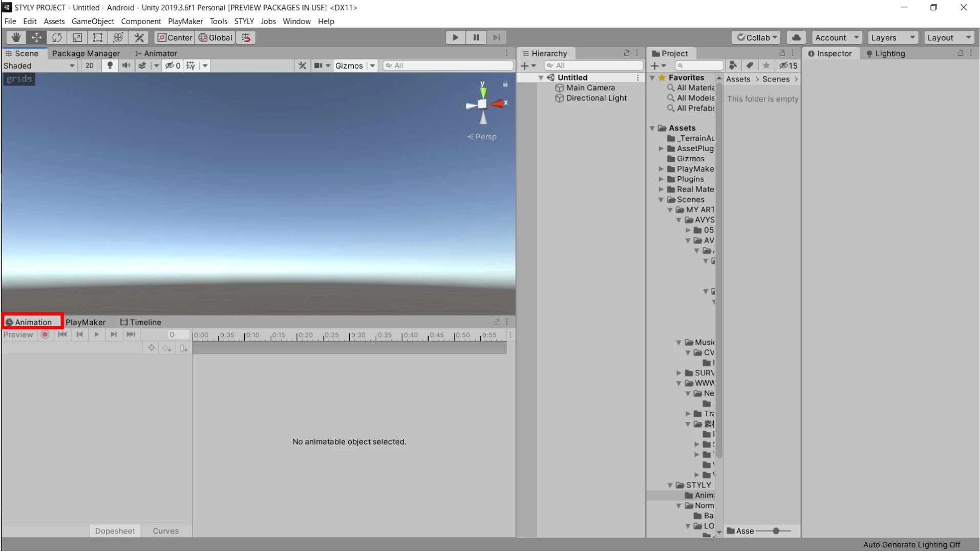Collapse the Assets folder tree

click(x=652, y=128)
